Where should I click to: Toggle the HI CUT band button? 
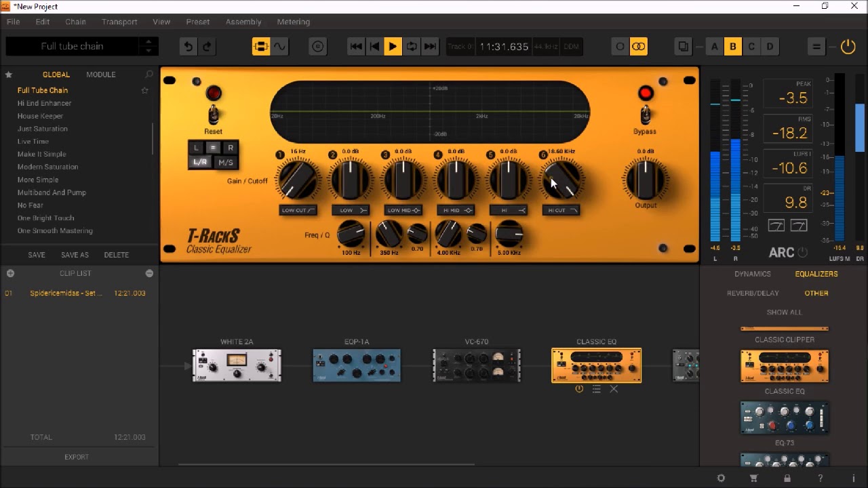[x=561, y=210]
